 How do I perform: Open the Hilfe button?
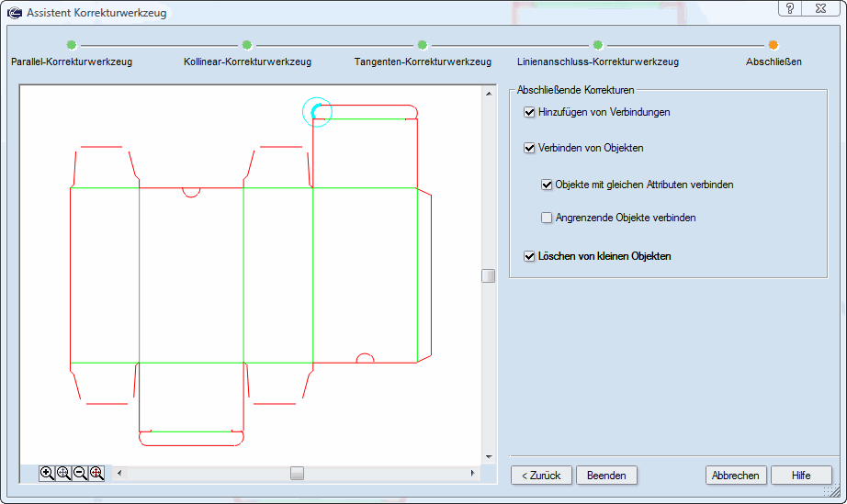click(x=801, y=476)
